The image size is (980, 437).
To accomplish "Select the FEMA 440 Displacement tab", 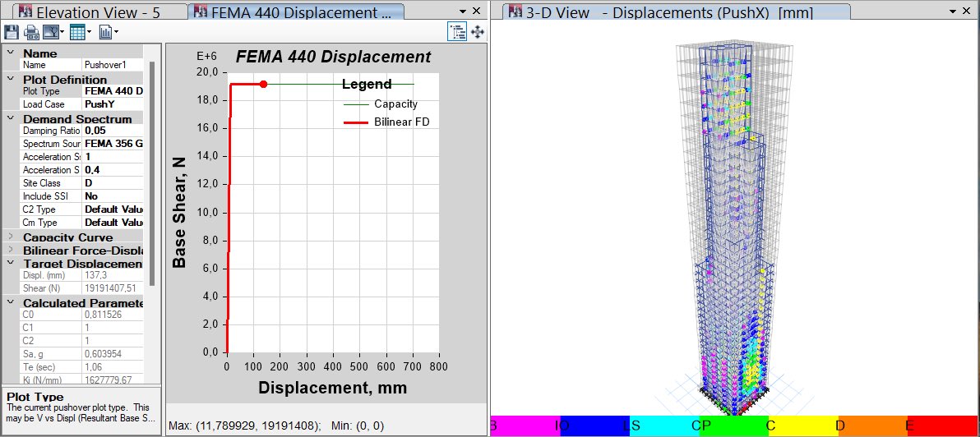I will [296, 11].
